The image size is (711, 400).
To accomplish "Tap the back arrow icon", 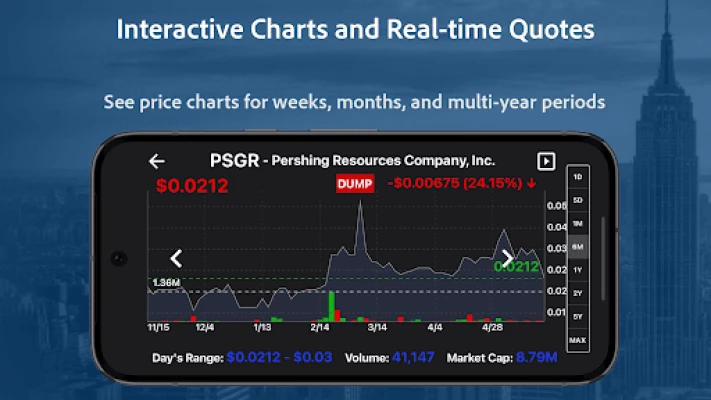I will 156,161.
